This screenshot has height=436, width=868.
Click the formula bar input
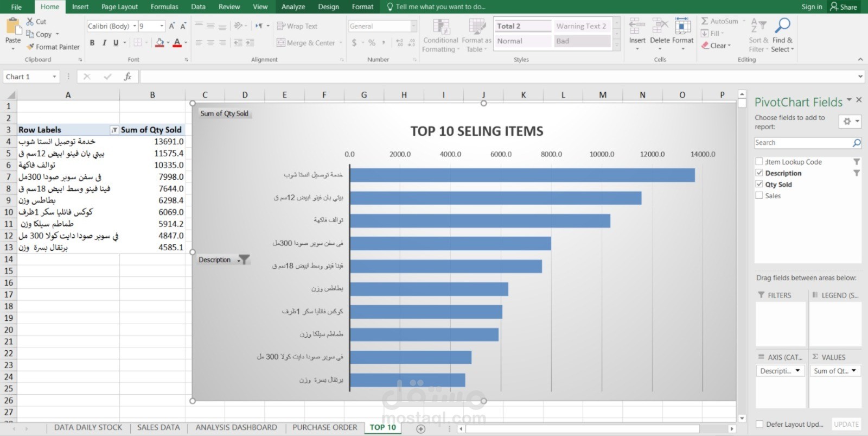click(498, 77)
